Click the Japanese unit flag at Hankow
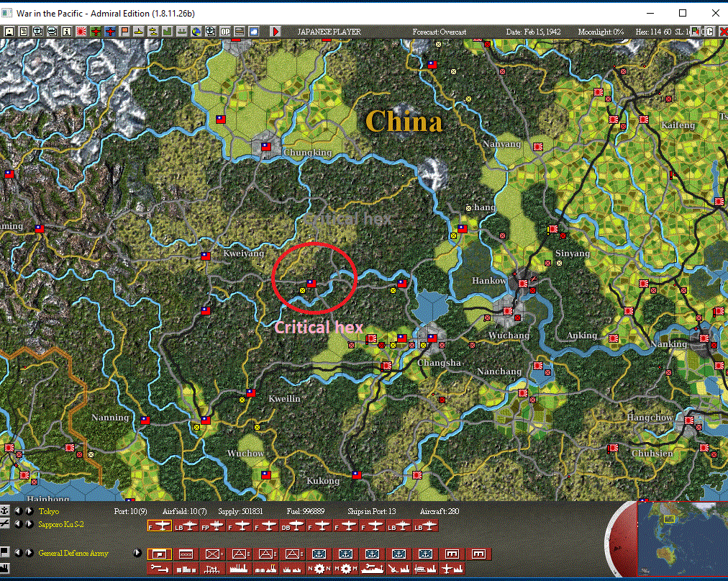 pyautogui.click(x=523, y=283)
